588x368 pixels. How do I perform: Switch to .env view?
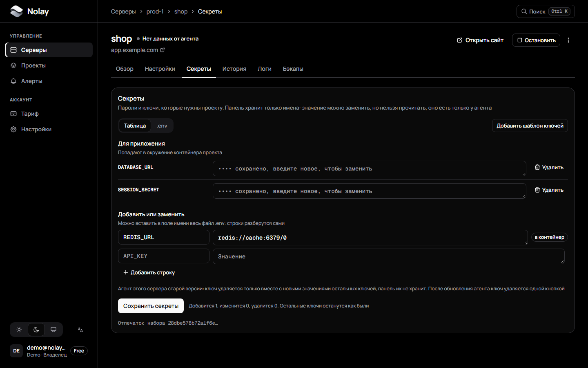(162, 126)
